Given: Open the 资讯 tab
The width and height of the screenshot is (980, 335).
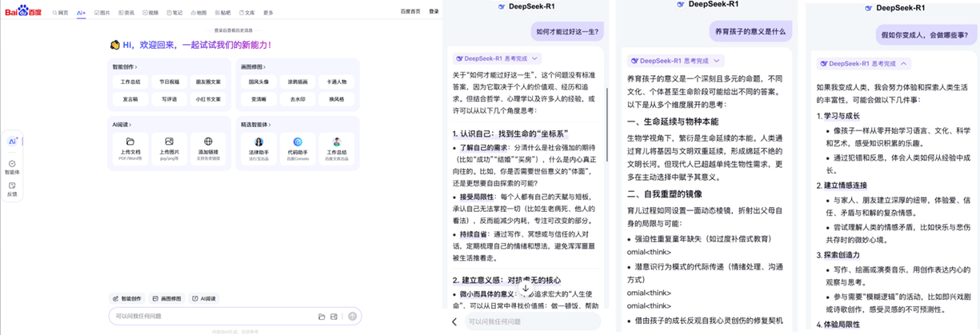Looking at the screenshot, I should pyautogui.click(x=126, y=13).
